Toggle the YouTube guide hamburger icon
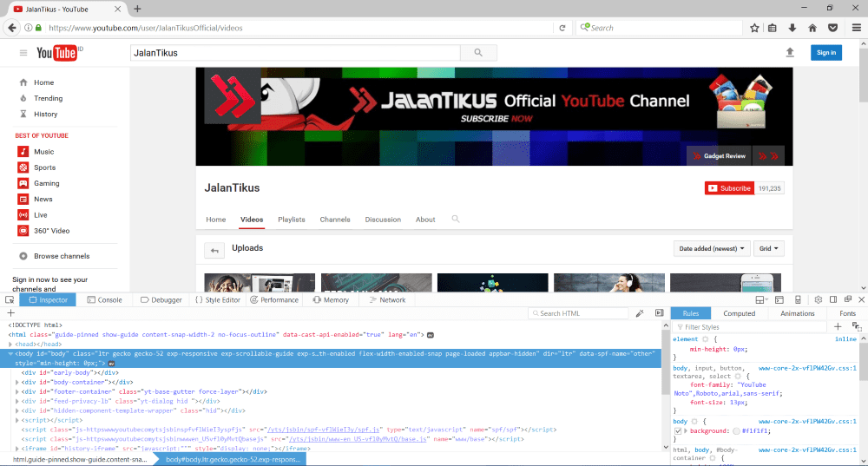This screenshot has height=466, width=868. [23, 53]
